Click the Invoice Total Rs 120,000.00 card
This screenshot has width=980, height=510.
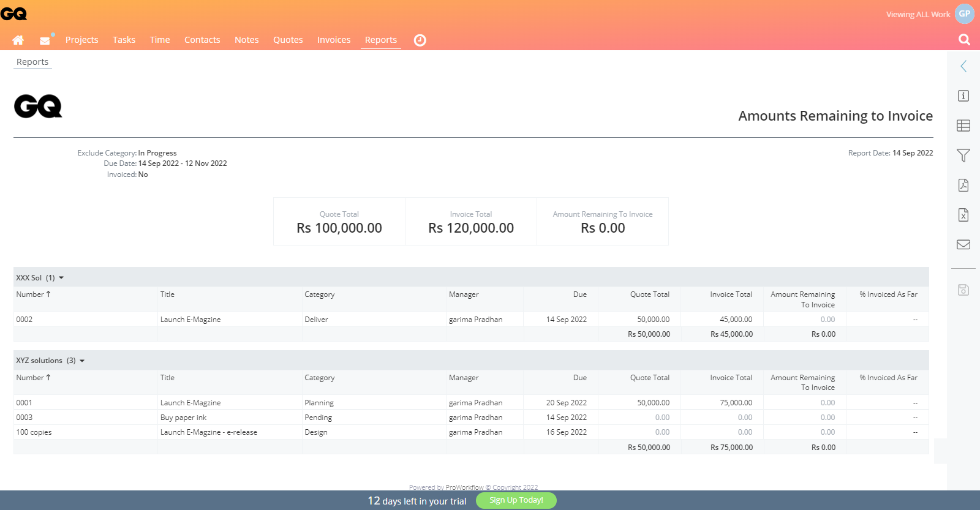tap(471, 222)
